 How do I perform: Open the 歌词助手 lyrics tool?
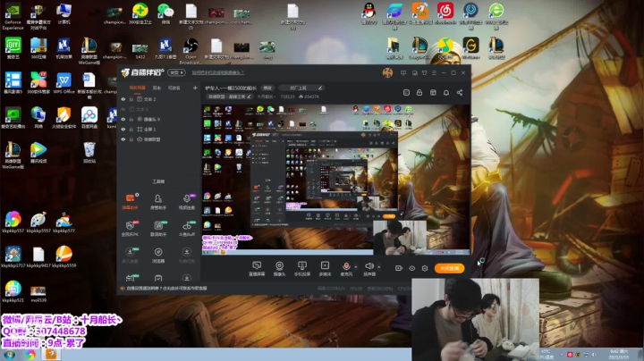tap(158, 228)
